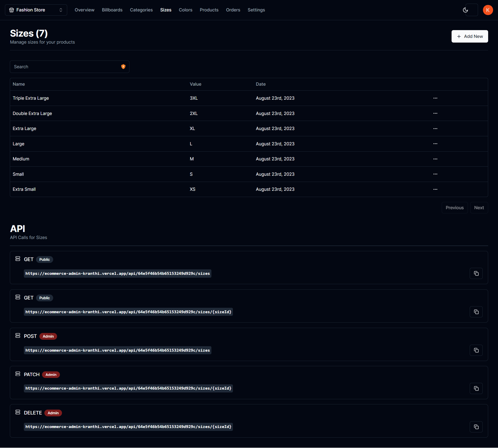Image resolution: width=498 pixels, height=448 pixels.
Task: Copy the GET sizeId endpoint URL
Action: pyautogui.click(x=476, y=312)
